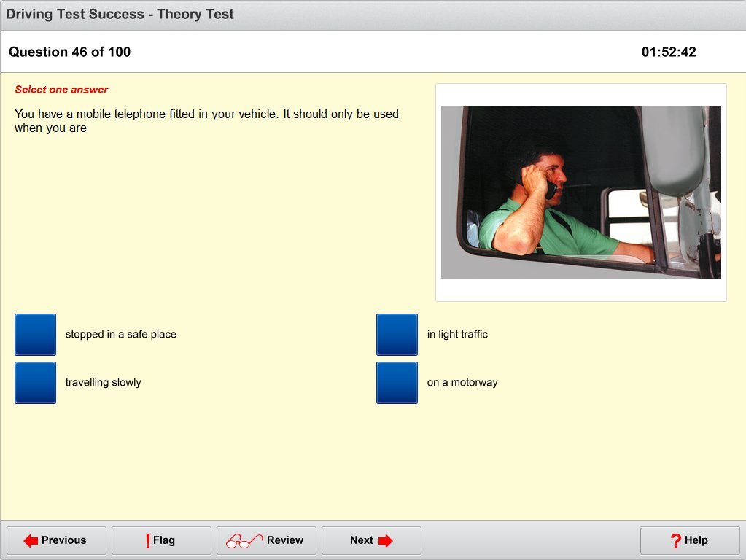The image size is (746, 560).
Task: Tick the blue box for 'in light traffic'
Action: click(397, 335)
